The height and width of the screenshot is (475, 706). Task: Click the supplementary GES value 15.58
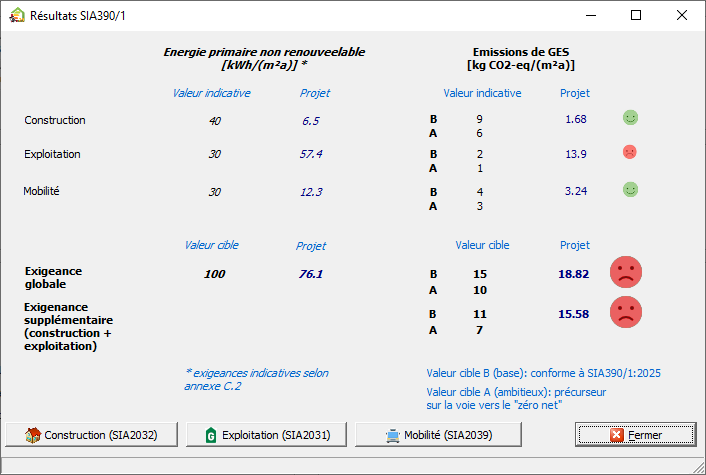tap(574, 314)
